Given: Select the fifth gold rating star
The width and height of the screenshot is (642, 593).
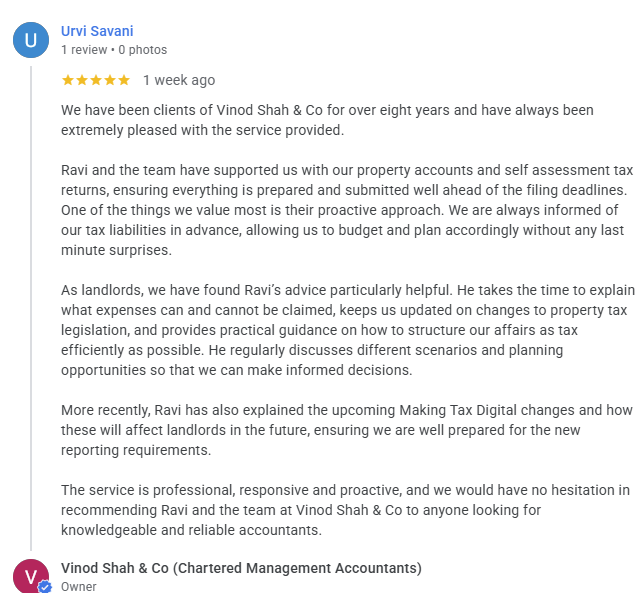Looking at the screenshot, I should click(124, 80).
